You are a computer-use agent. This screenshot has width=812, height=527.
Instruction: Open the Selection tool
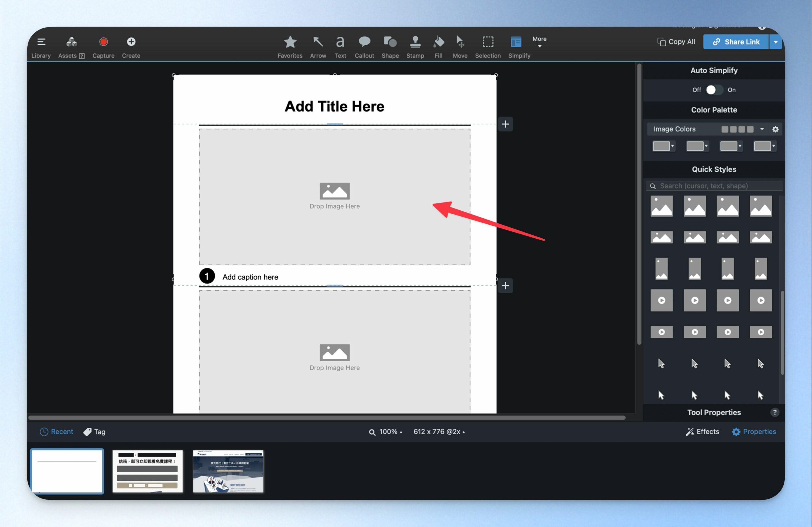pos(488,47)
